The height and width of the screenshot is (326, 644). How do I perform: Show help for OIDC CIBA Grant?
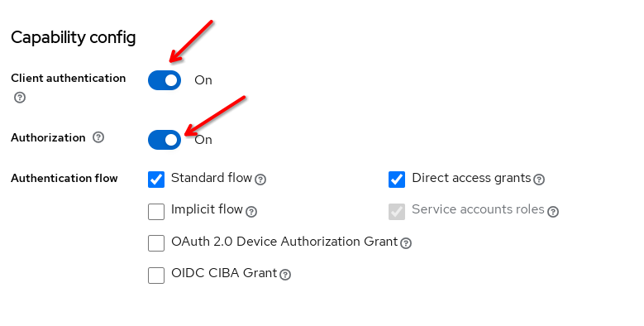(x=285, y=275)
